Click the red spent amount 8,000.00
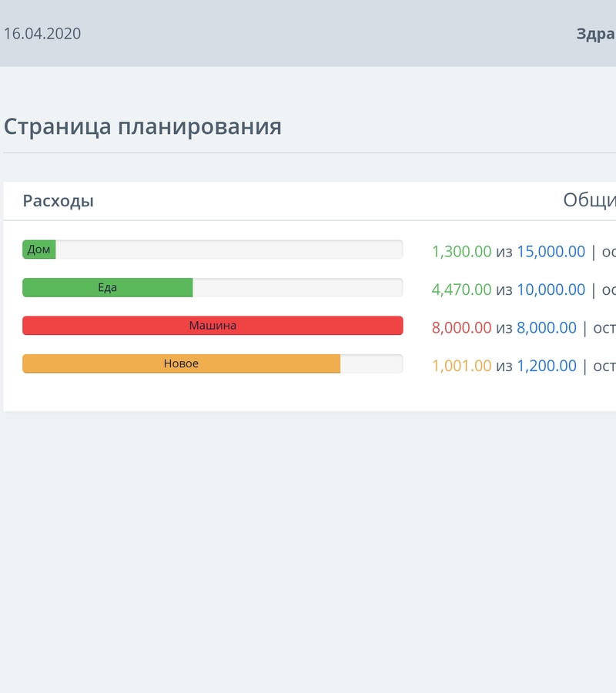Screen dimensions: 616x693 point(461,327)
